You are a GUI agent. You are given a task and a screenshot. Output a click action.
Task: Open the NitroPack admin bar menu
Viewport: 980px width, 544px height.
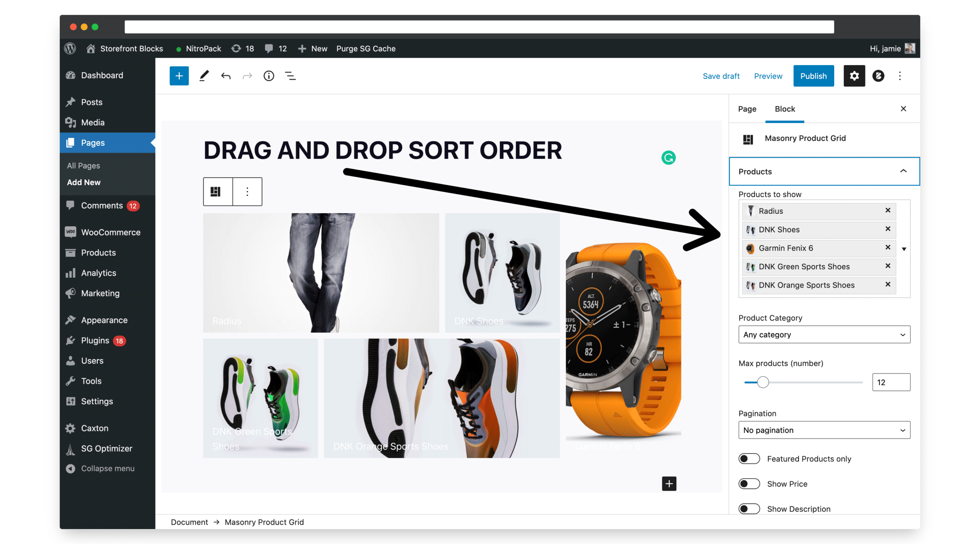(198, 49)
